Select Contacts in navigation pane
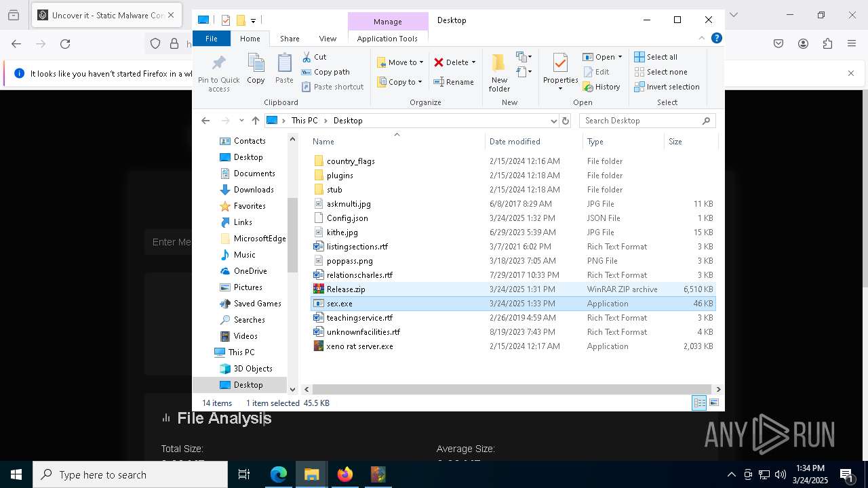868x488 pixels. [x=250, y=141]
